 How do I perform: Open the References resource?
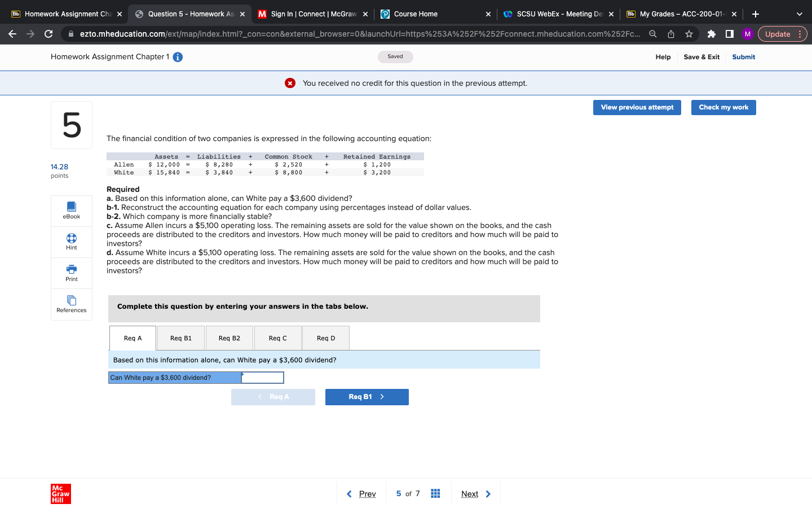pos(72,304)
